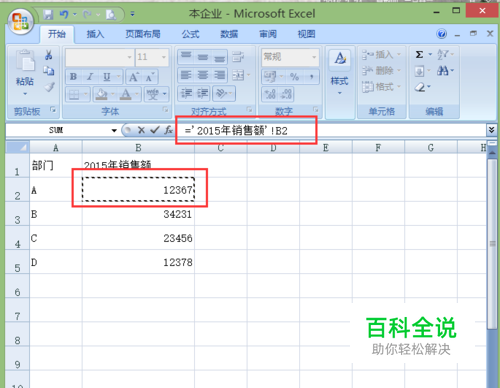Align text right

pos(219,75)
